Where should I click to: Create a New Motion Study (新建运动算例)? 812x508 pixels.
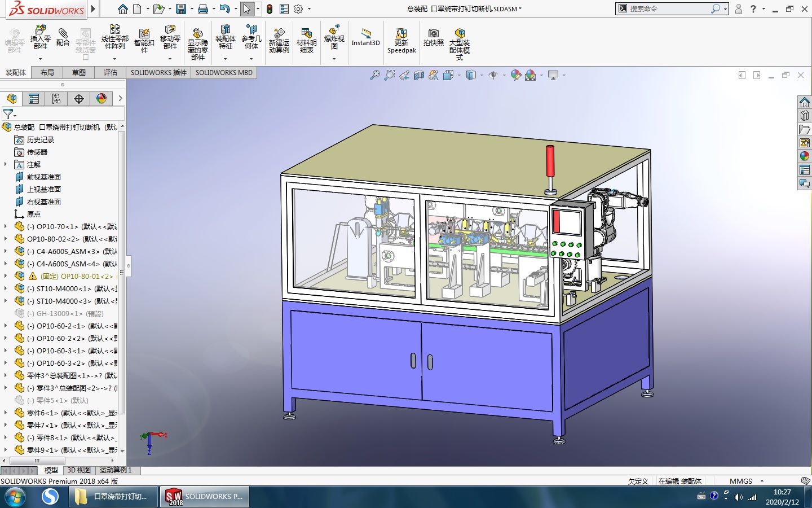(x=279, y=41)
